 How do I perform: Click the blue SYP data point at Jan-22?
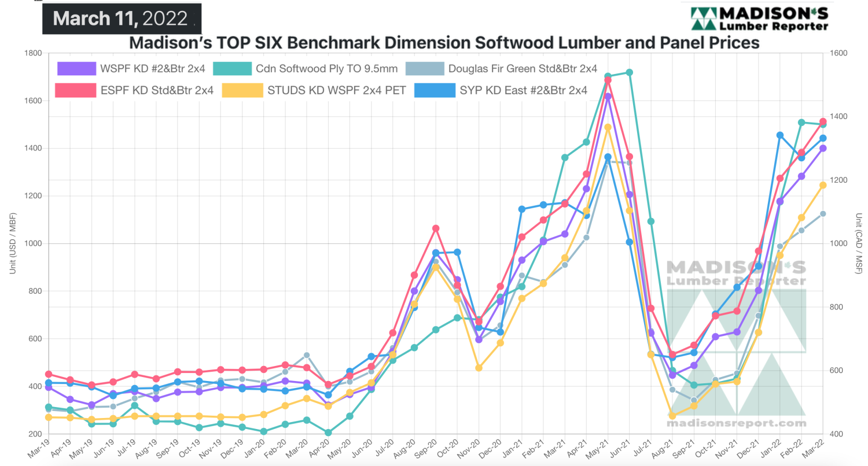coord(780,135)
